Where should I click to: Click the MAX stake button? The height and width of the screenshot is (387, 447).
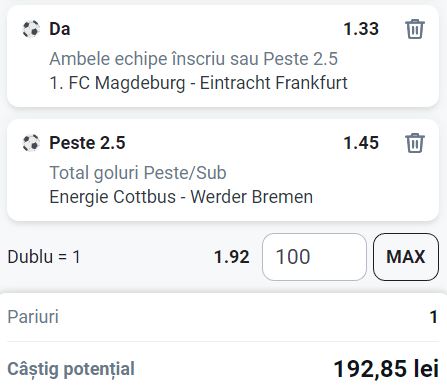[x=406, y=257]
